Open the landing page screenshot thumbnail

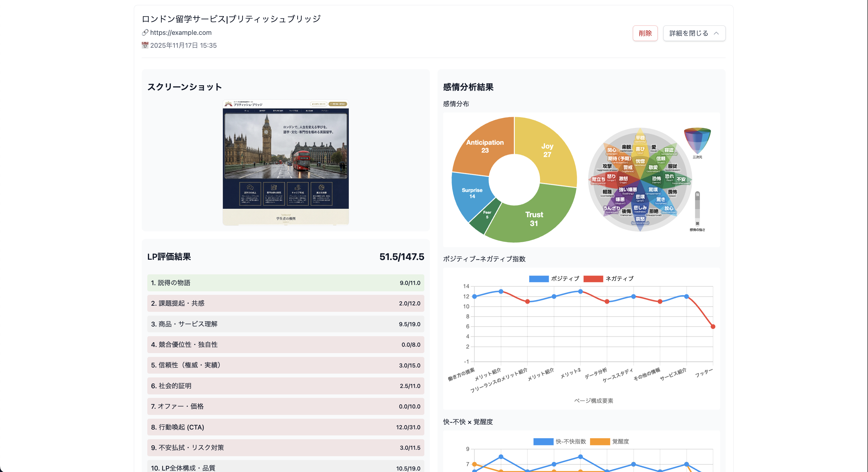286,163
